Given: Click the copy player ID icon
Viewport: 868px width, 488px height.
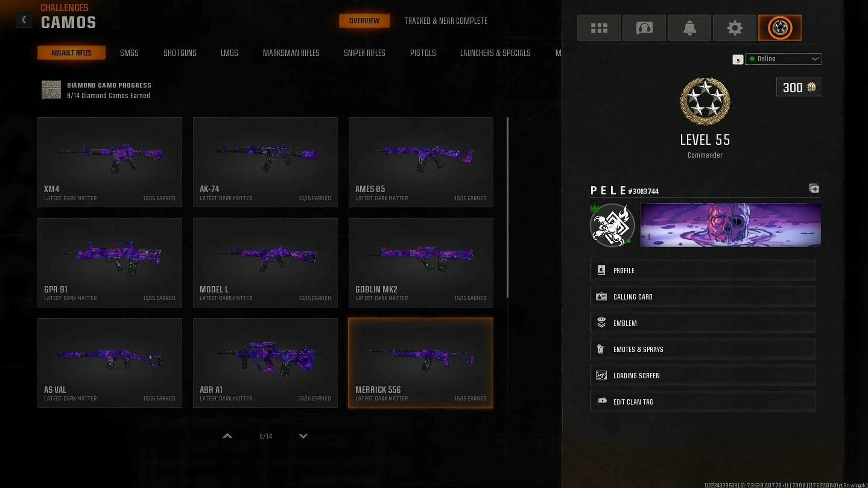Looking at the screenshot, I should point(814,188).
